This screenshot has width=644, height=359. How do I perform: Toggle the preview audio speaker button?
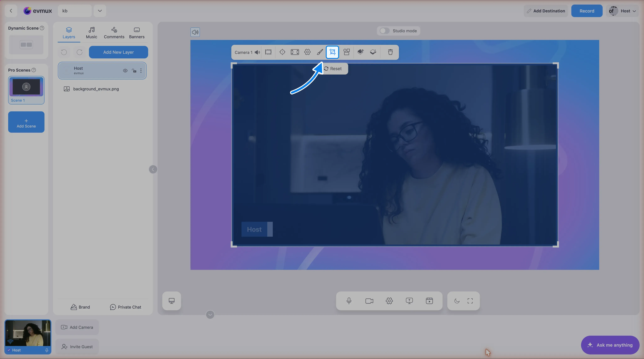tap(195, 32)
